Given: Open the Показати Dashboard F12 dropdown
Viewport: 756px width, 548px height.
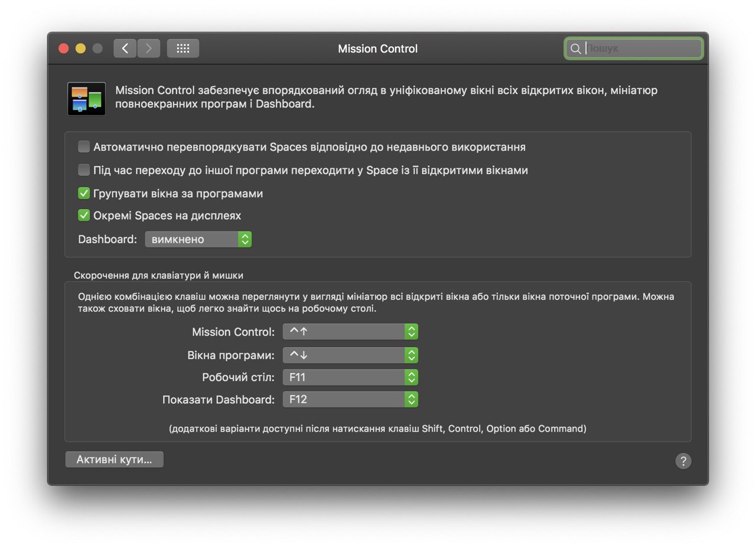Looking at the screenshot, I should tap(350, 400).
